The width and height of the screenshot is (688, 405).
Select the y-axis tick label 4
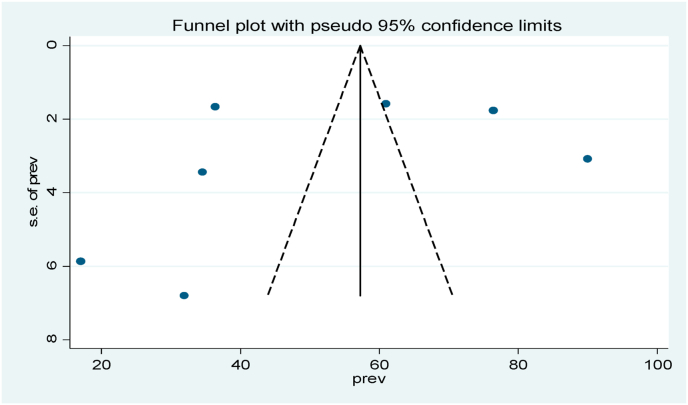[51, 192]
